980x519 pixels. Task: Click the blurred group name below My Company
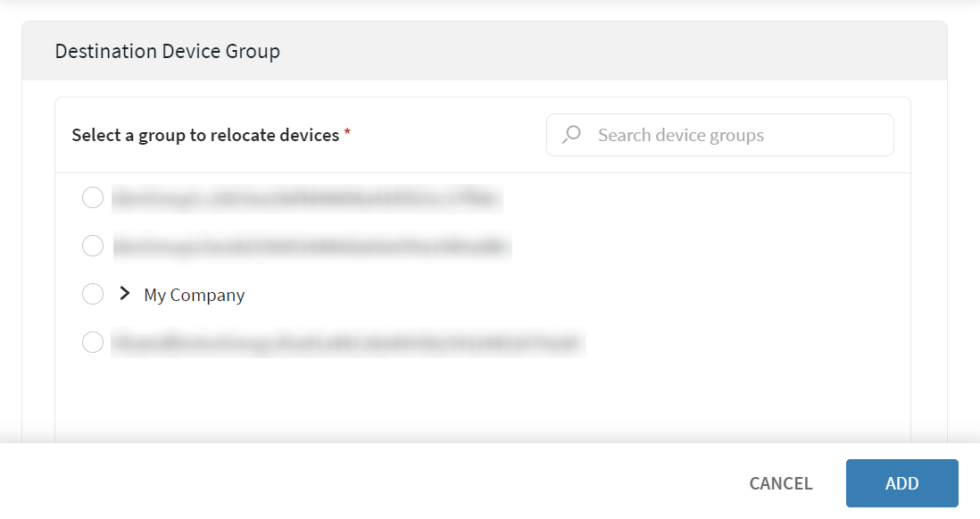pyautogui.click(x=347, y=342)
